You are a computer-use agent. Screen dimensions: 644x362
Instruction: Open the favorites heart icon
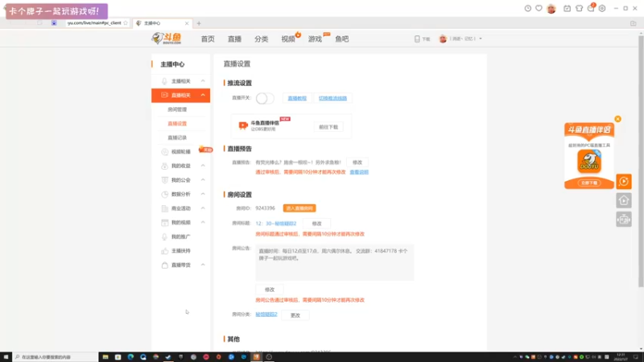[x=539, y=8]
